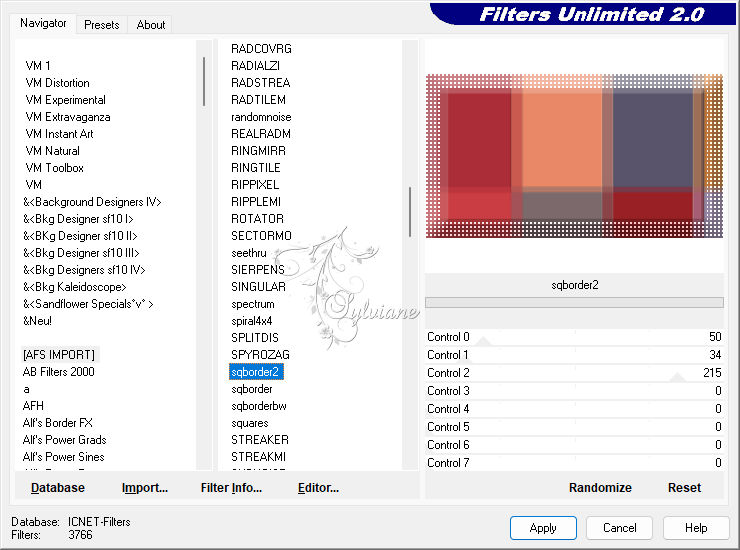Select VM Natural category
Screen dimensions: 740x550
(x=52, y=151)
